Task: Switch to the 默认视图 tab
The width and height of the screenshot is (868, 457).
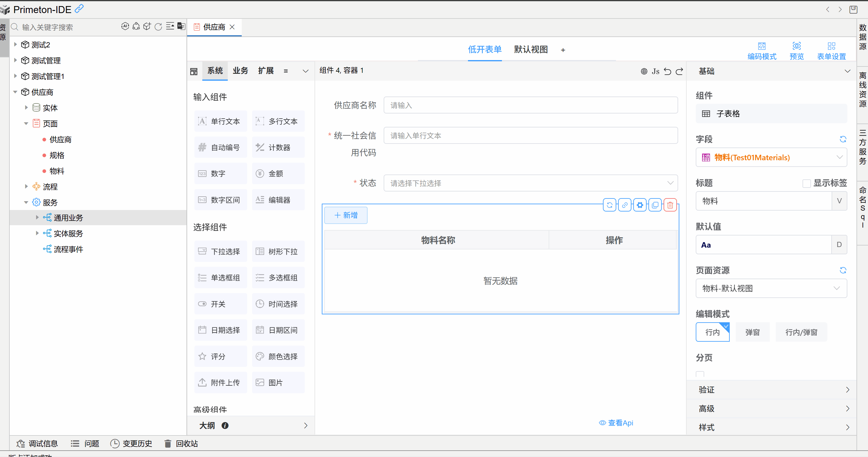Action: [531, 49]
